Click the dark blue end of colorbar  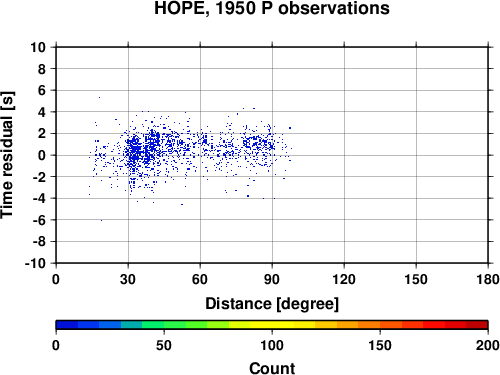pos(67,325)
